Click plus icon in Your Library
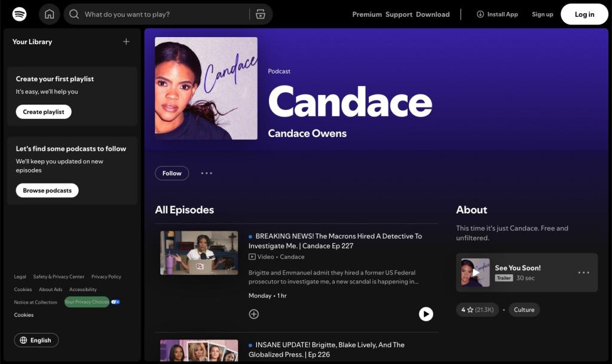This screenshot has width=612, height=364. (126, 42)
